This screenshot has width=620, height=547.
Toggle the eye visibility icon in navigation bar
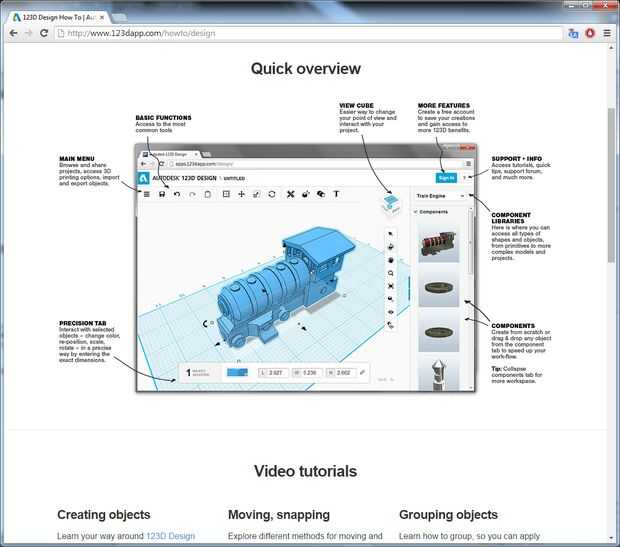pyautogui.click(x=391, y=312)
